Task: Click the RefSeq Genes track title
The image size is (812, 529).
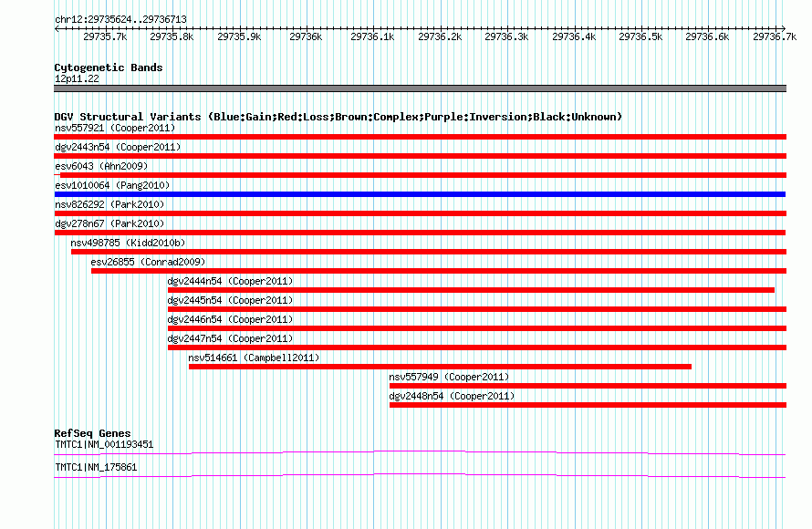Action: click(x=93, y=433)
